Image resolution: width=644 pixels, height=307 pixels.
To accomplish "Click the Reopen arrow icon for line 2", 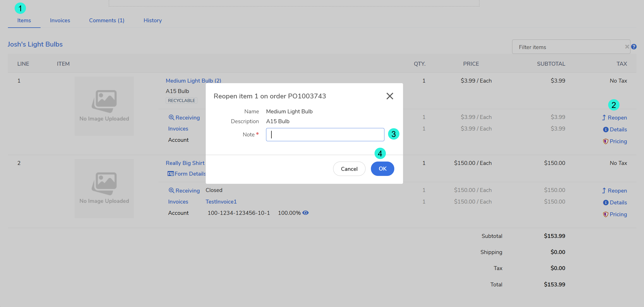I will pyautogui.click(x=604, y=191).
